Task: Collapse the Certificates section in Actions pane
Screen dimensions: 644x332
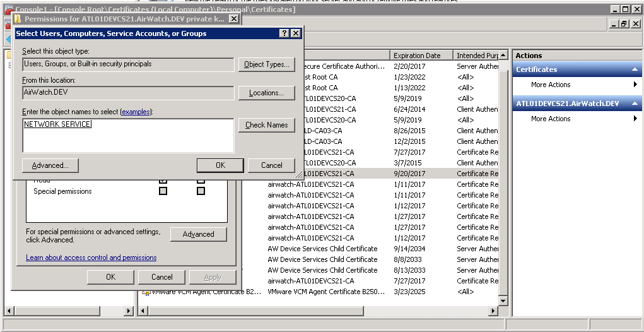Action: (635, 69)
